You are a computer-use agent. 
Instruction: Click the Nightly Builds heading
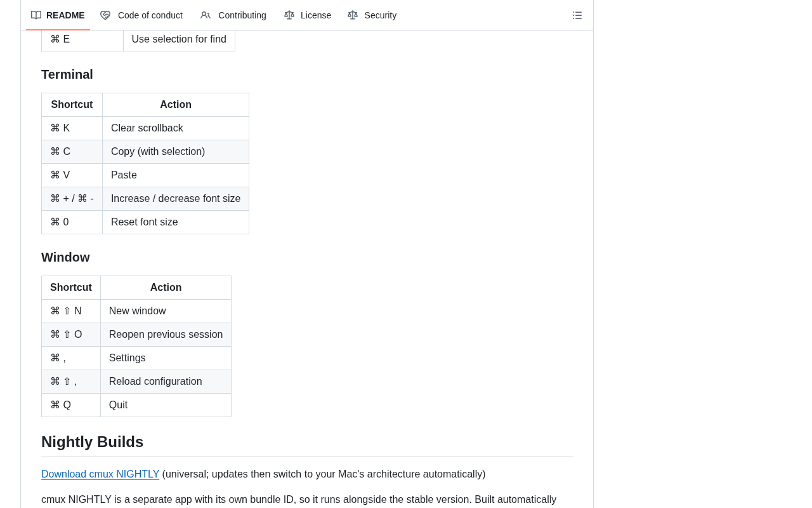92,442
